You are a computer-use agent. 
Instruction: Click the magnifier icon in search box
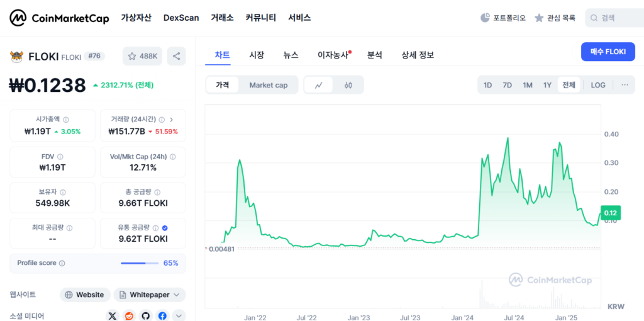[594, 18]
